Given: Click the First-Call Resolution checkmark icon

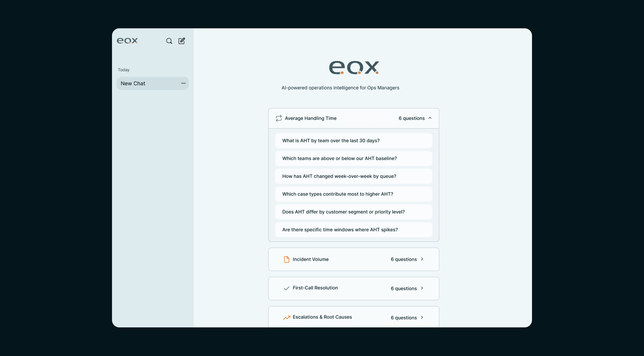Looking at the screenshot, I should [286, 288].
